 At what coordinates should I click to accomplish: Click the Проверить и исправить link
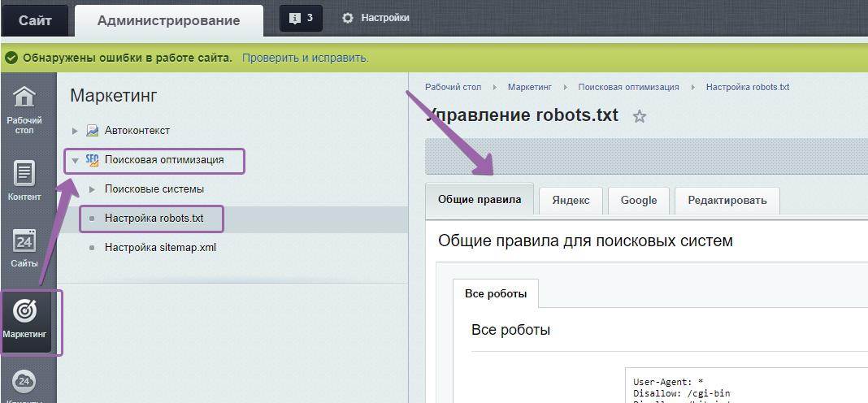306,58
